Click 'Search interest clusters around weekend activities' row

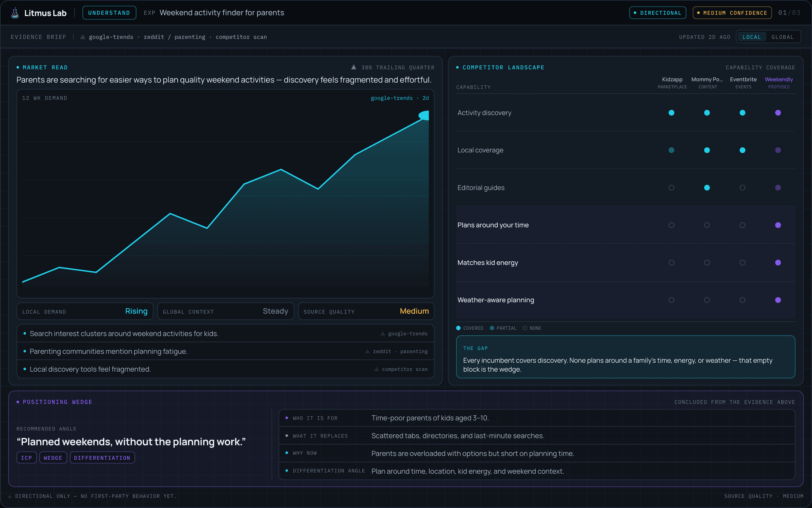point(226,334)
